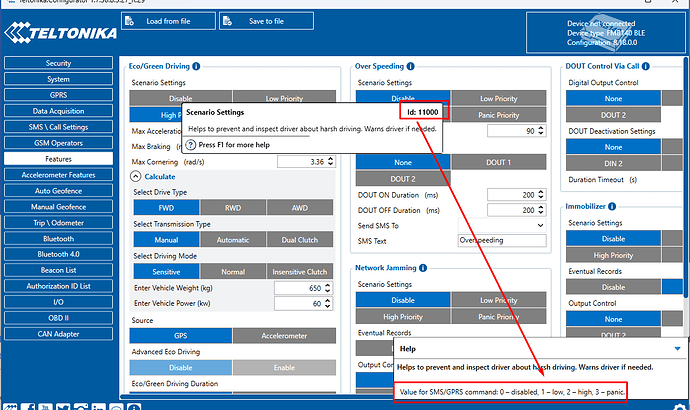This screenshot has height=410, width=690.
Task: Enable Advanced Eco Driving
Action: [284, 367]
